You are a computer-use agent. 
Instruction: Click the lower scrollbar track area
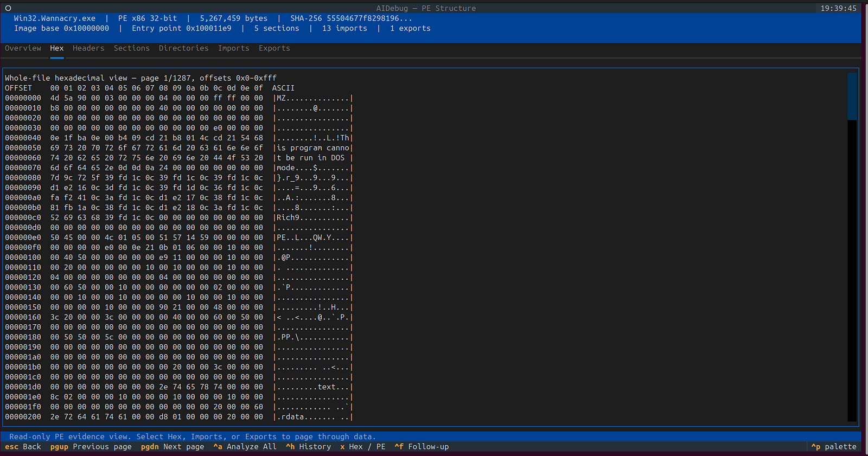tap(852, 270)
